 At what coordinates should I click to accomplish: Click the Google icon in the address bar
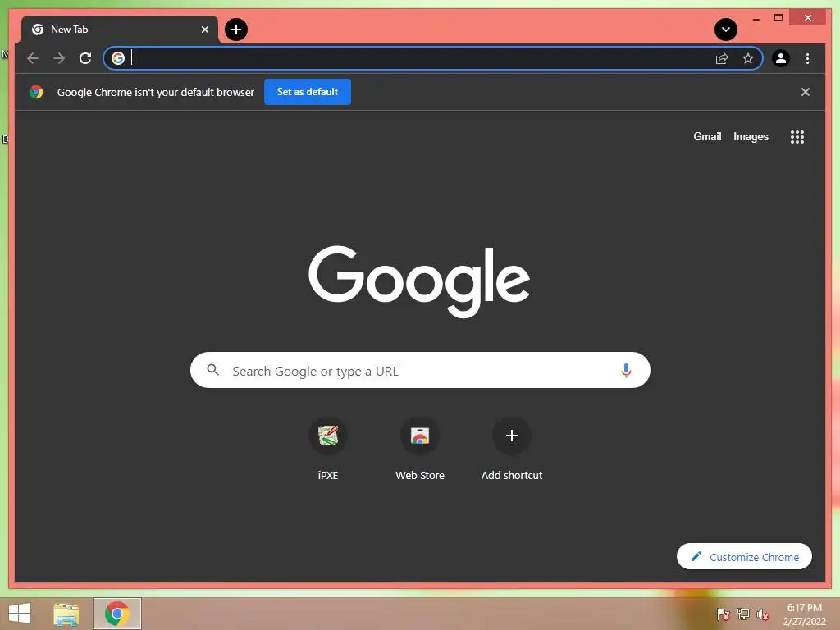point(118,58)
